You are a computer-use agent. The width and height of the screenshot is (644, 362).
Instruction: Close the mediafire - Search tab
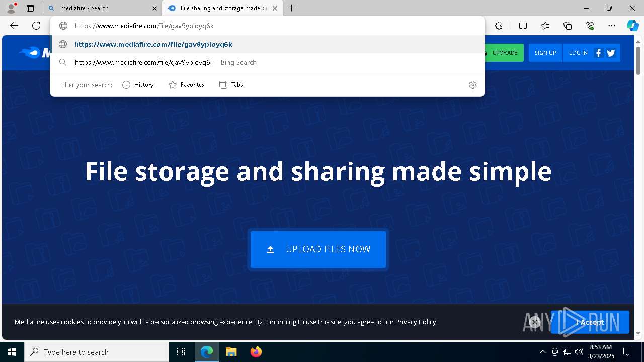point(154,8)
